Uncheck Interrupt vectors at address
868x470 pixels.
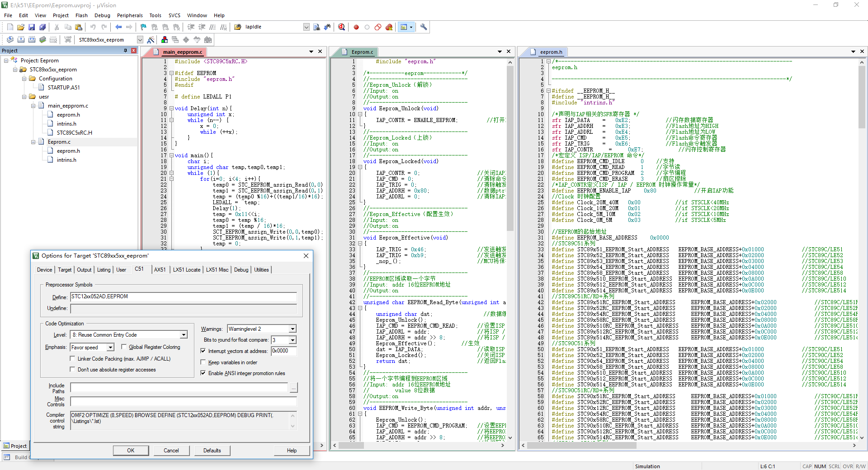coord(203,351)
